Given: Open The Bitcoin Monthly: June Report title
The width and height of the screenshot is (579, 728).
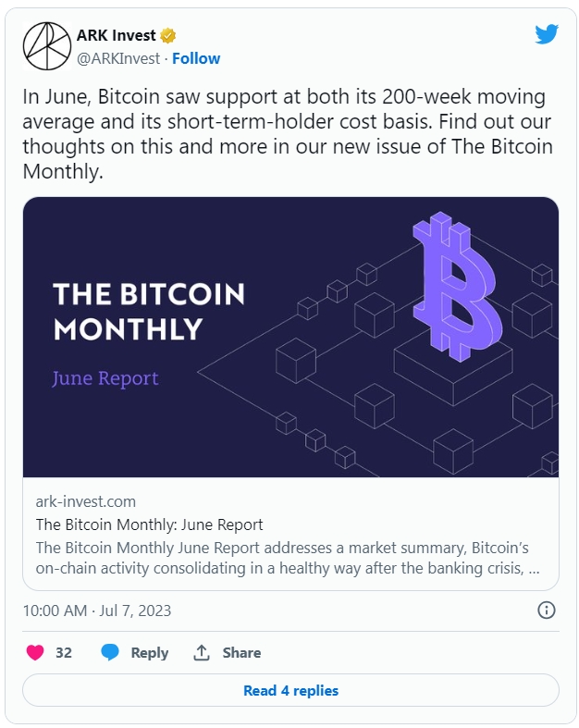Looking at the screenshot, I should (x=150, y=524).
